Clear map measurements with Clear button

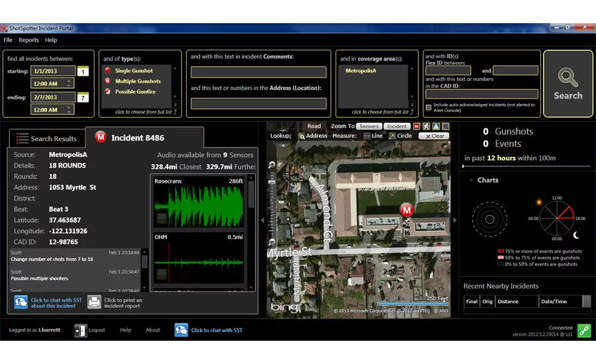tap(434, 136)
